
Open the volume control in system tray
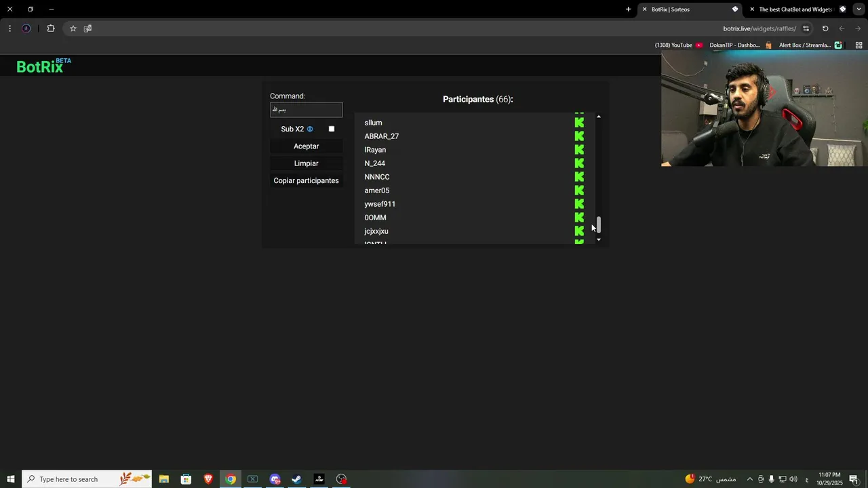(x=793, y=479)
